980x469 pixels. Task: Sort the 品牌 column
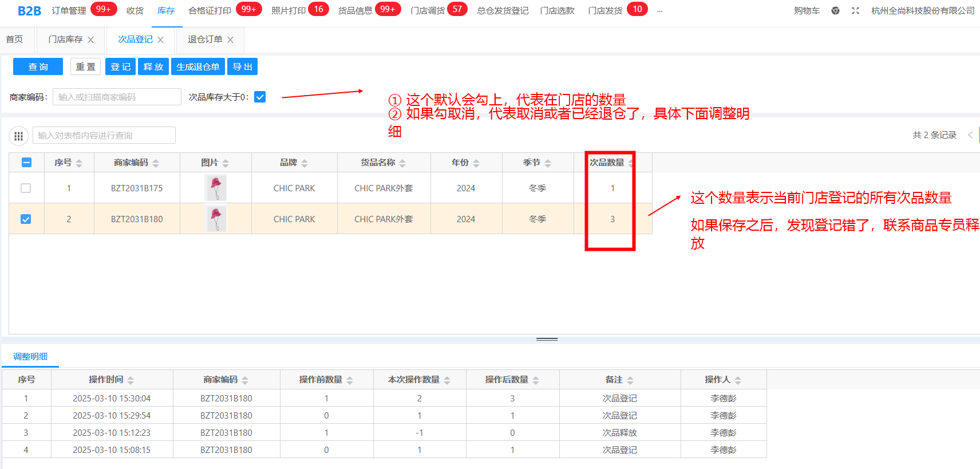[x=305, y=163]
